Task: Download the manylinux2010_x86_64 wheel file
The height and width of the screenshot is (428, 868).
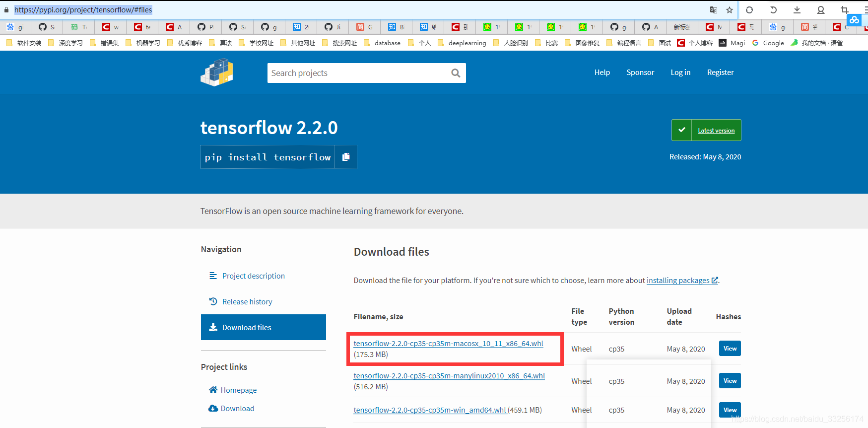Action: tap(449, 376)
